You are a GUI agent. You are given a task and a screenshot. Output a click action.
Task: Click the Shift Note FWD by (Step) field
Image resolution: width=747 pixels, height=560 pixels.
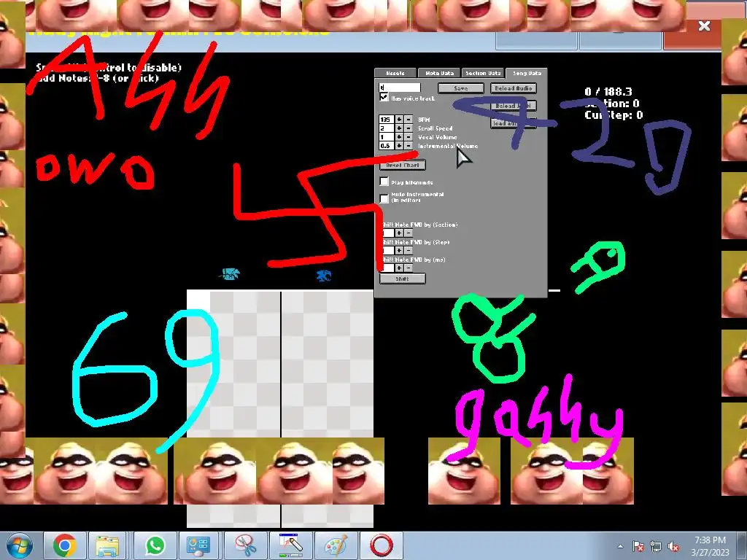point(388,251)
